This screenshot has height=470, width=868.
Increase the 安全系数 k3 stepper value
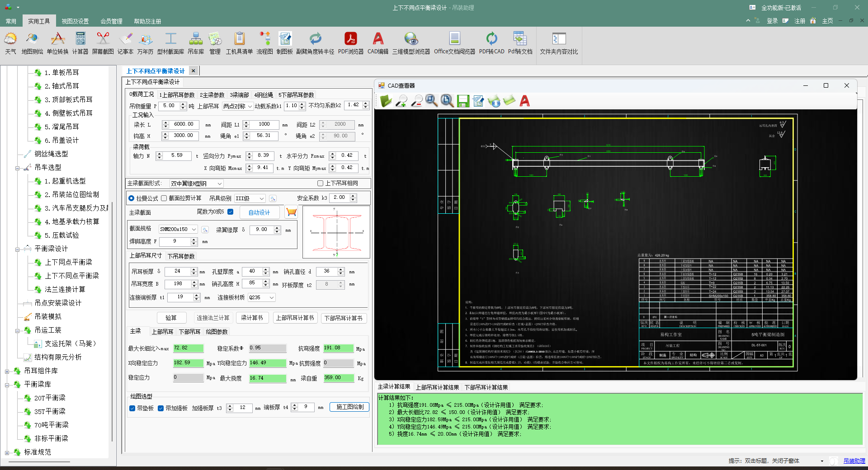(x=354, y=196)
